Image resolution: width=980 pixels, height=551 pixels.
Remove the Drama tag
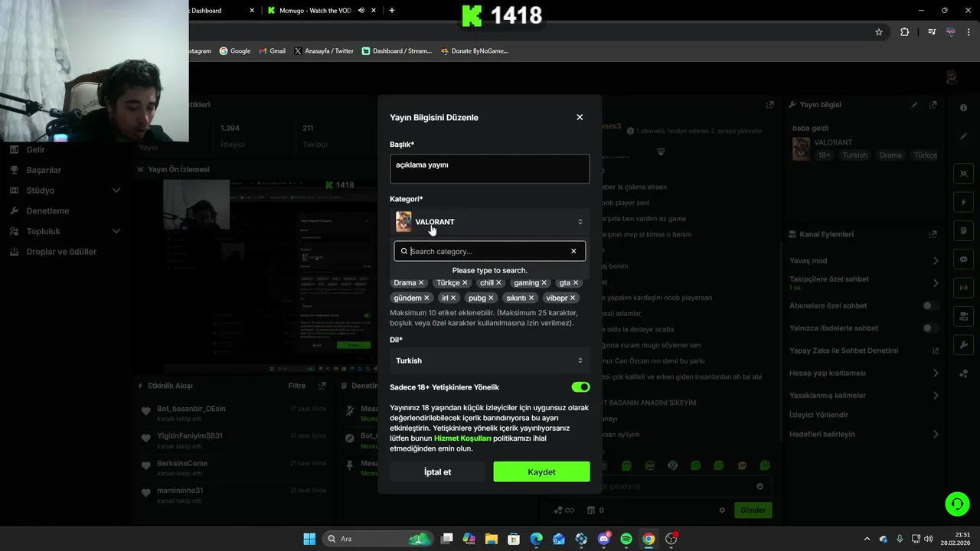coord(421,282)
